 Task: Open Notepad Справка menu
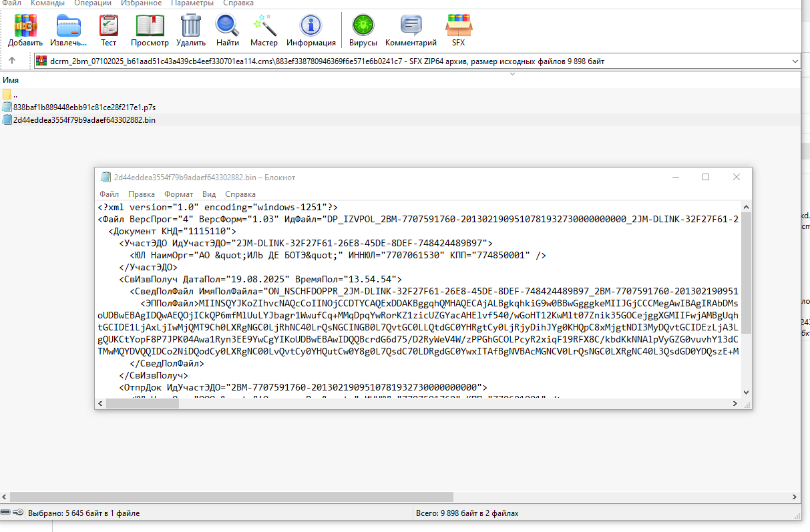click(x=240, y=194)
